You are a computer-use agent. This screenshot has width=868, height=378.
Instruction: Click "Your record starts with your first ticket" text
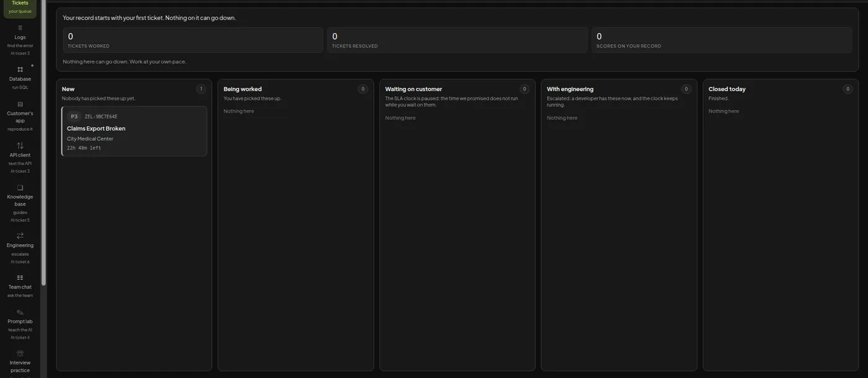(113, 18)
